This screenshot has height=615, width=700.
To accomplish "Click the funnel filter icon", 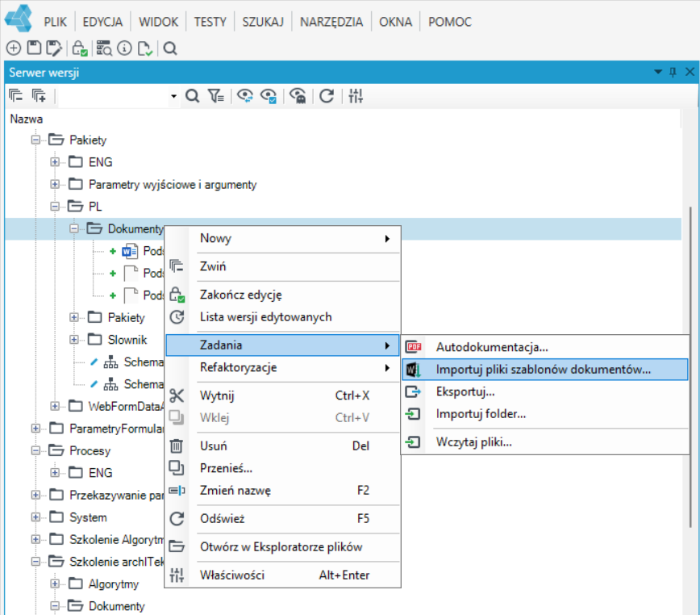I will pyautogui.click(x=215, y=95).
